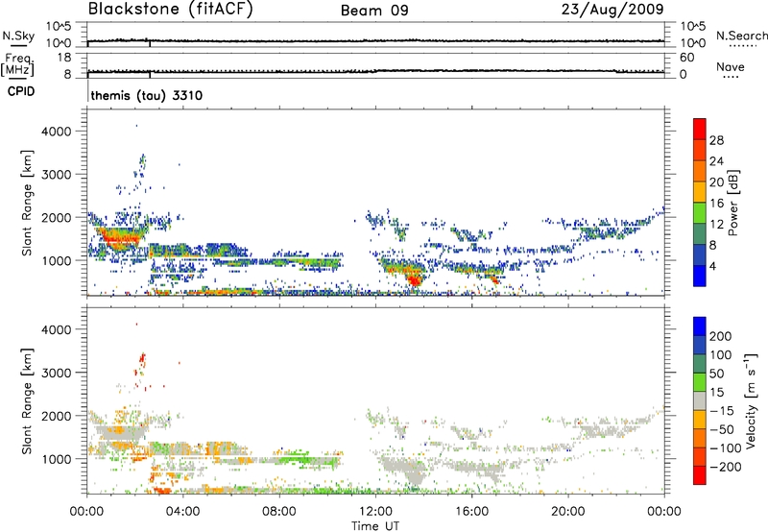Click the Velocity colorbar segment between 100 and 200

700,345
